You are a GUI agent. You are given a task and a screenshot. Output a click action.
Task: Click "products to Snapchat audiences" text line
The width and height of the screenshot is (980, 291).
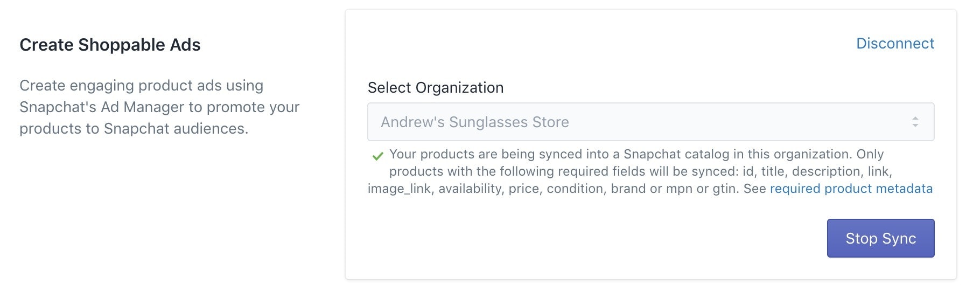[134, 129]
